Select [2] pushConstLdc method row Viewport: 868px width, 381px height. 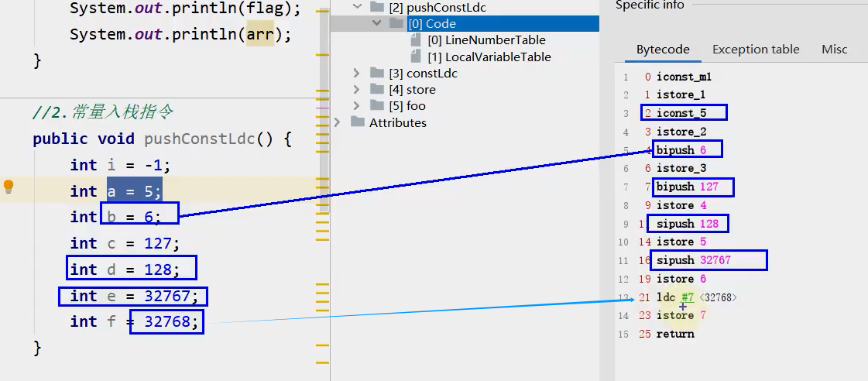(x=437, y=8)
